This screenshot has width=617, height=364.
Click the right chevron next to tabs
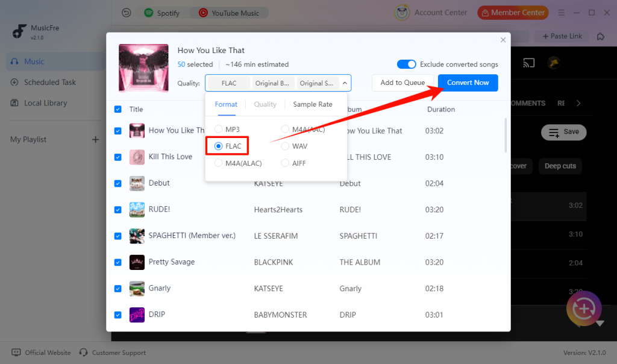click(578, 103)
